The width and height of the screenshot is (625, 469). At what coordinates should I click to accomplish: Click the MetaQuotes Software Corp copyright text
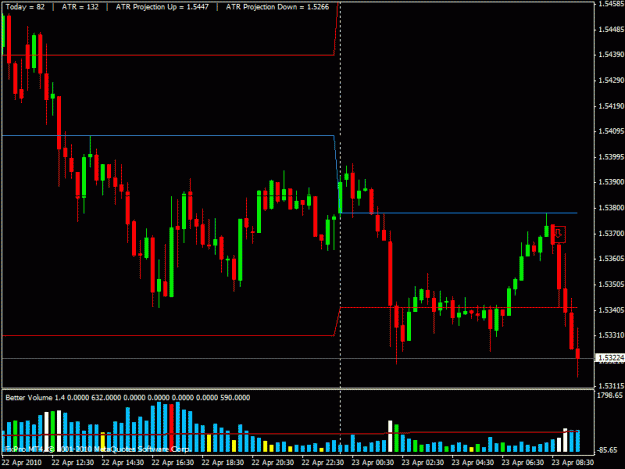point(96,449)
